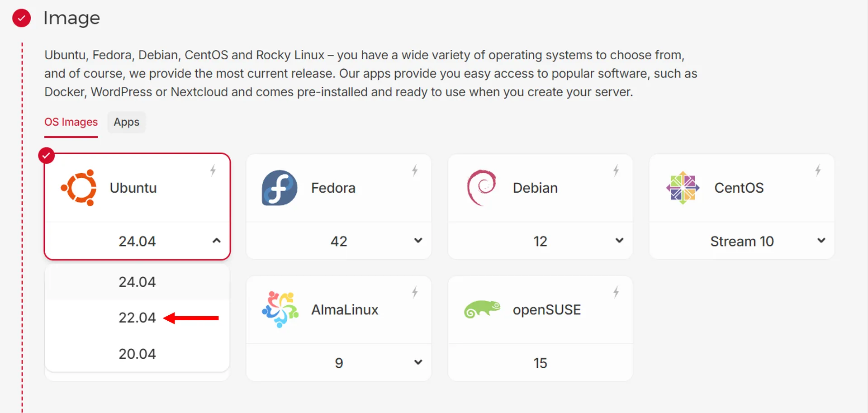Click the lightning bolt on CentOS card
The height and width of the screenshot is (413, 868).
(818, 171)
